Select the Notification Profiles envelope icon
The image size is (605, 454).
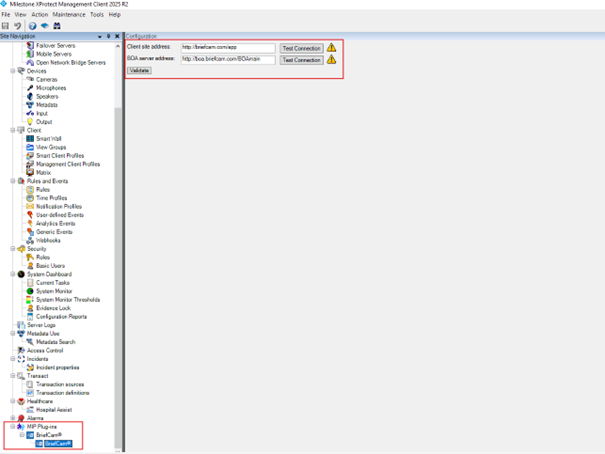(30, 206)
